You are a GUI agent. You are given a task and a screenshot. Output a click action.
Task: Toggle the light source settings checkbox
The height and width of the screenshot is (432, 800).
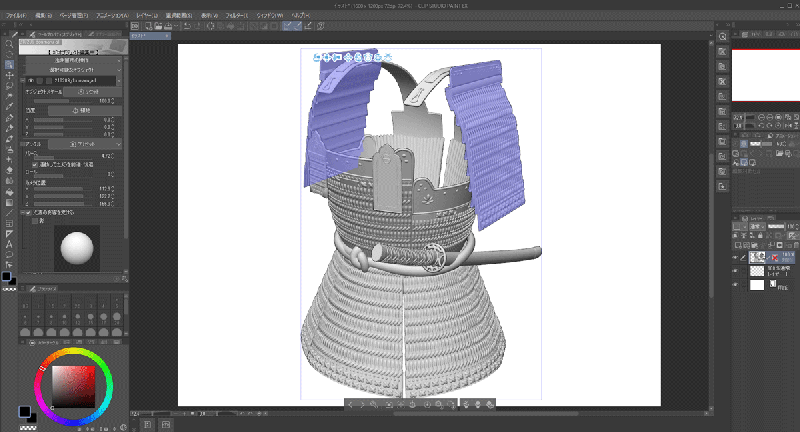[29, 211]
